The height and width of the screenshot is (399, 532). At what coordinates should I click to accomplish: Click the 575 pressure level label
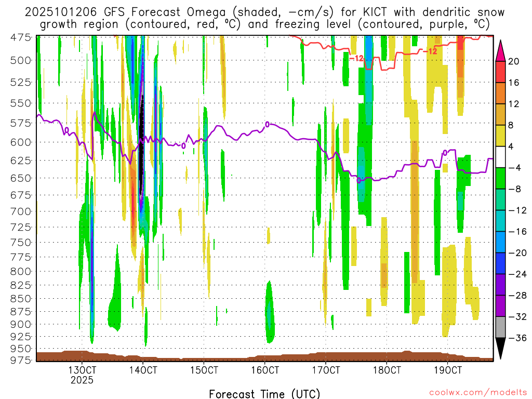tap(21, 123)
